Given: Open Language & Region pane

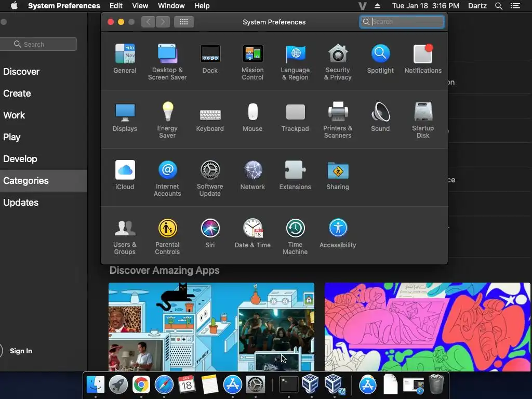Looking at the screenshot, I should [295, 62].
